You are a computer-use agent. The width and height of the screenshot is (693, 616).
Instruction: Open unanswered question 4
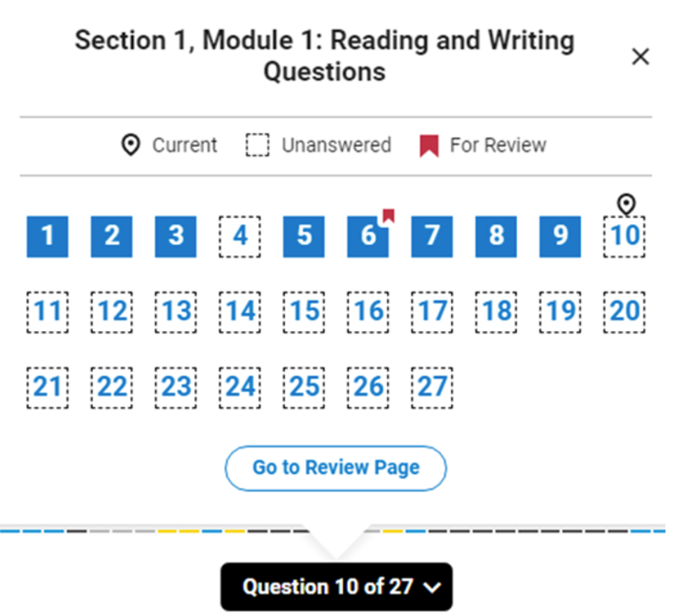pos(239,237)
